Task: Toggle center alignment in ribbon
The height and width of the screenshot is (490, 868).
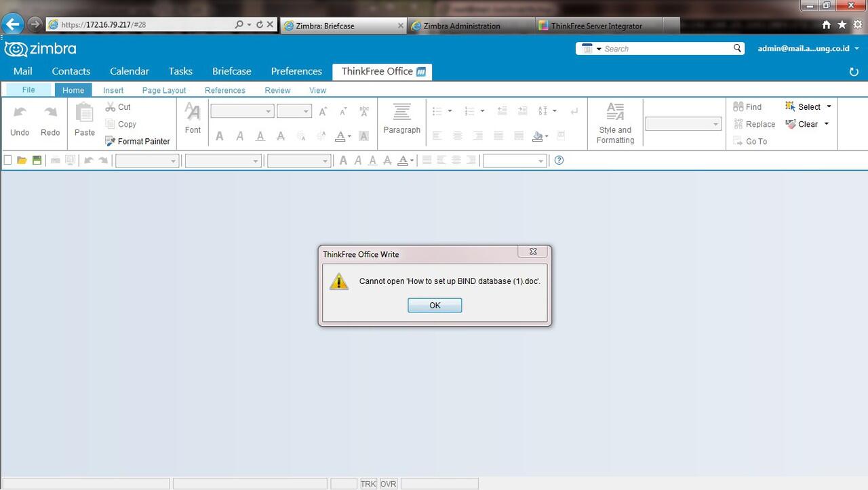Action: [458, 136]
